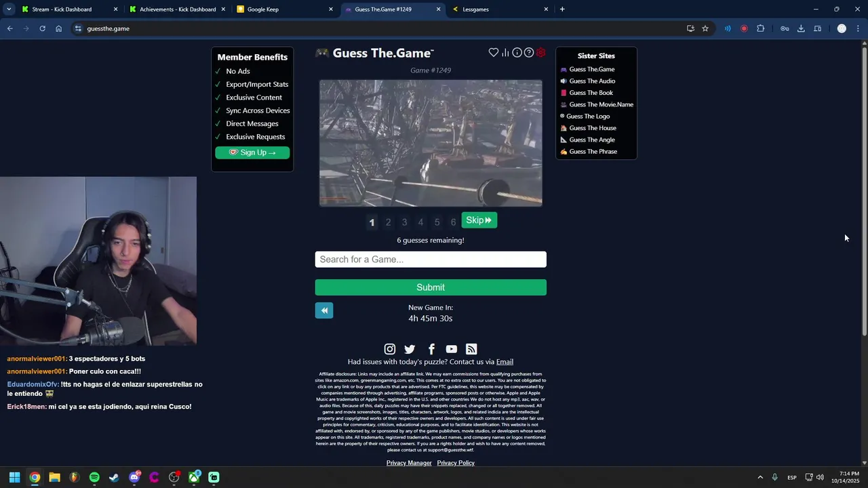Go back in browser history

coord(9,28)
